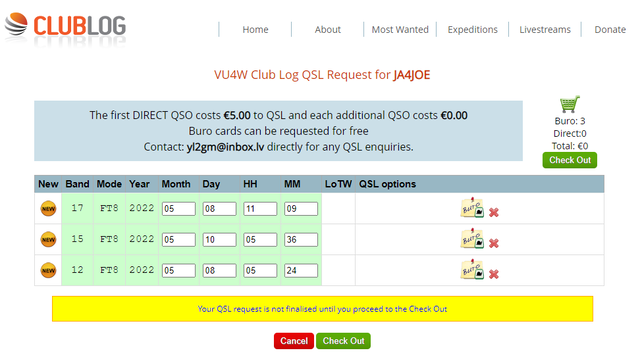The image size is (640, 361).
Task: Edit Day field showing 10
Action: [220, 240]
